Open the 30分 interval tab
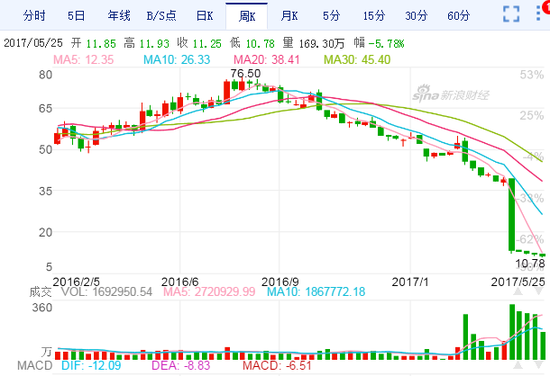550x376 pixels. [x=416, y=16]
